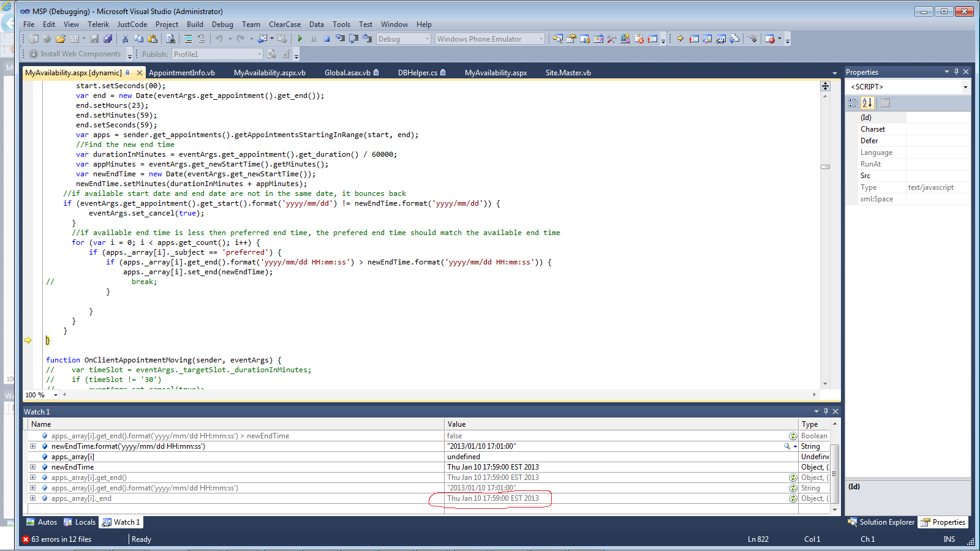This screenshot has height=551, width=980.
Task: Open the SCRIPT object dropdown in Properties
Action: (x=965, y=87)
